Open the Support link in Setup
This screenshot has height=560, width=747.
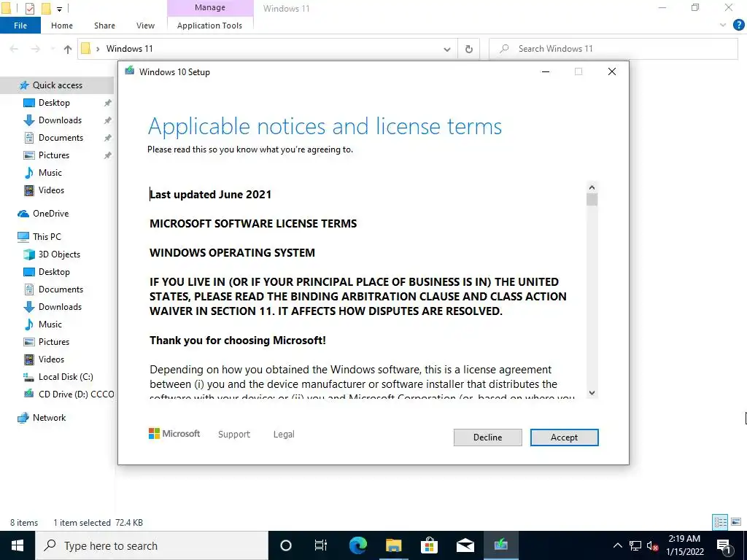(x=234, y=435)
